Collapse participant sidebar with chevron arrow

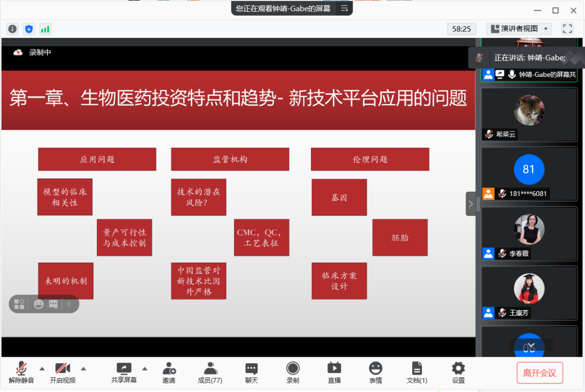point(471,204)
